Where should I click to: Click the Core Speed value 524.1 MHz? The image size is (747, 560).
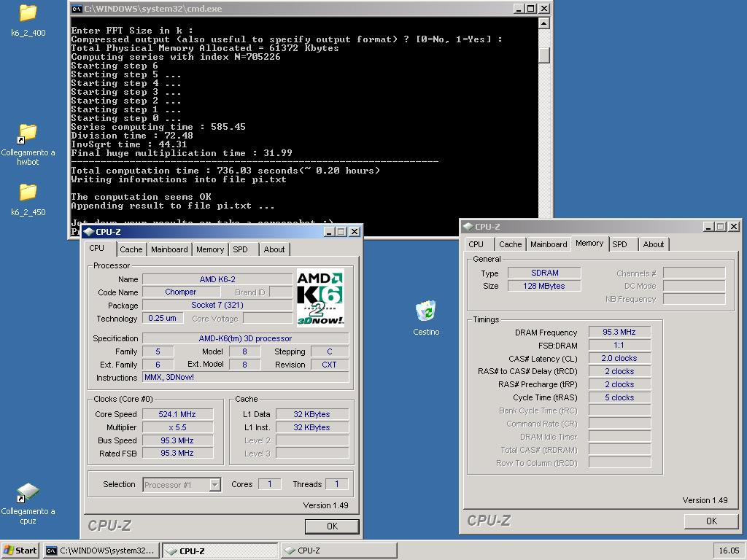tap(177, 414)
